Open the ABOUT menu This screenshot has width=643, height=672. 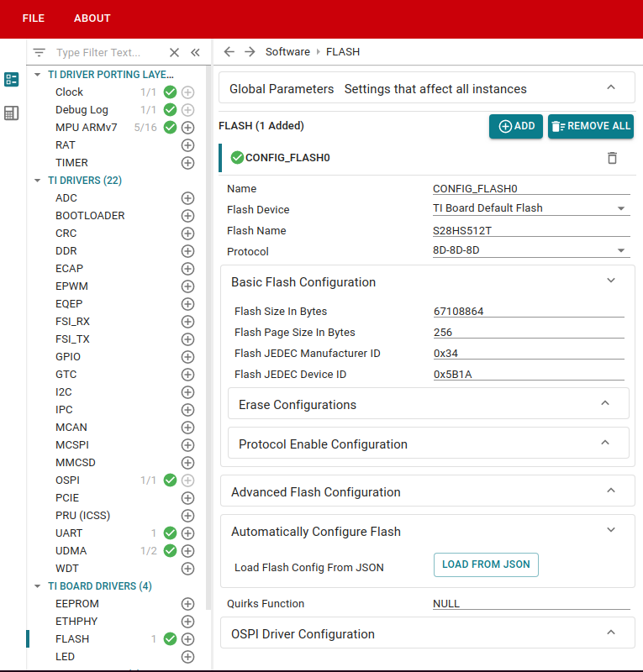coord(92,18)
